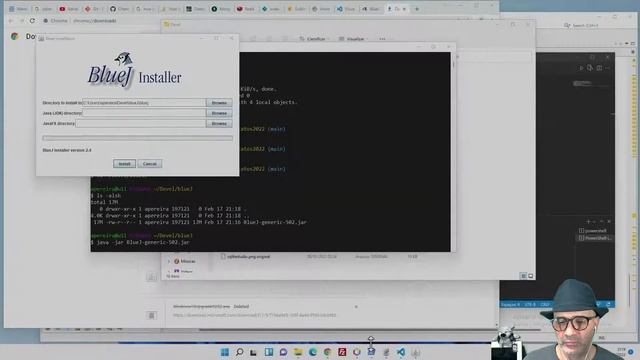
Task: Launch Microsoft Edge from the taskbar
Action: 313,352
